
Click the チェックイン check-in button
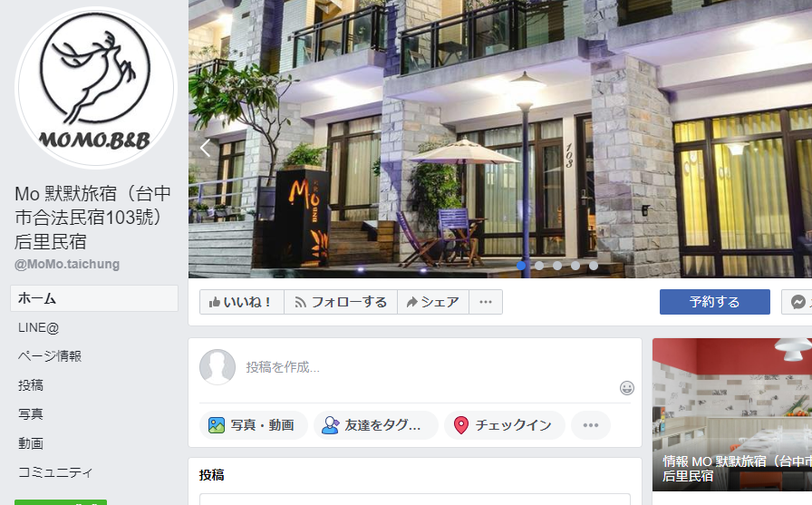click(x=505, y=425)
